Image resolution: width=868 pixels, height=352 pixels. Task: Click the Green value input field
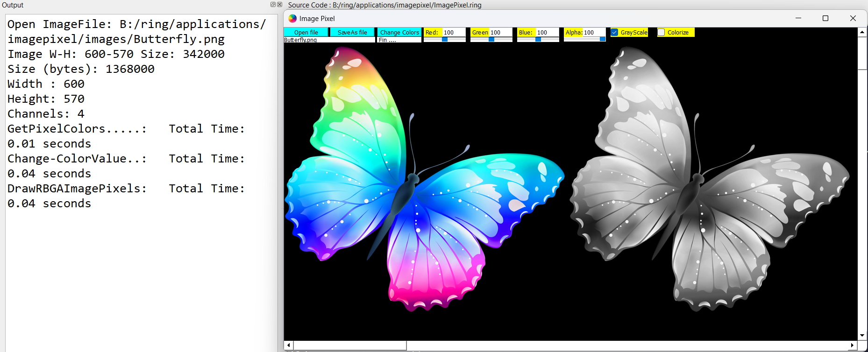(500, 32)
